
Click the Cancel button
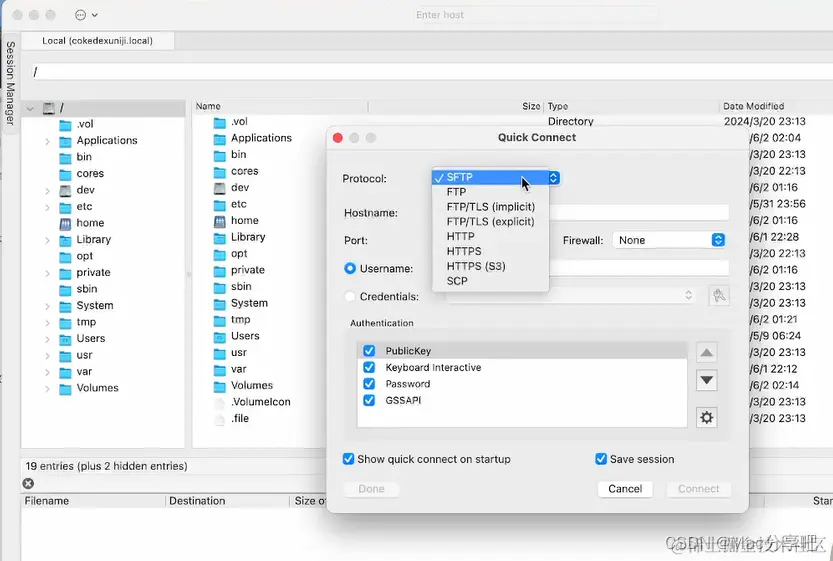625,489
